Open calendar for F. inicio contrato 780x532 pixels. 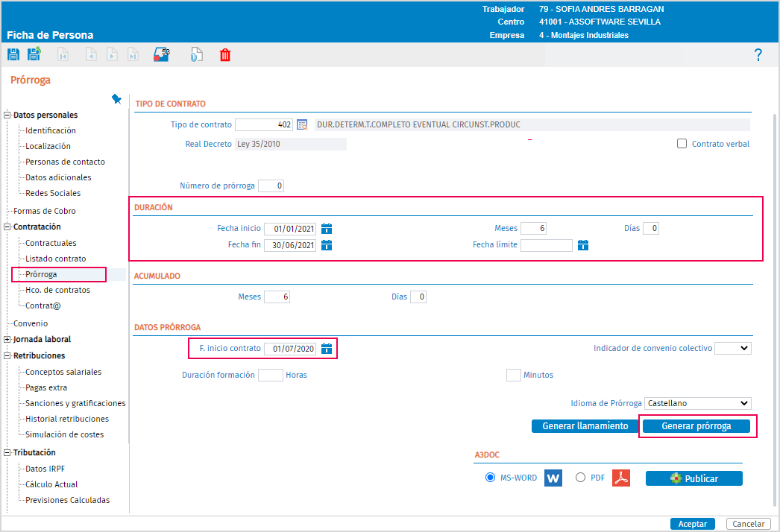click(x=327, y=349)
